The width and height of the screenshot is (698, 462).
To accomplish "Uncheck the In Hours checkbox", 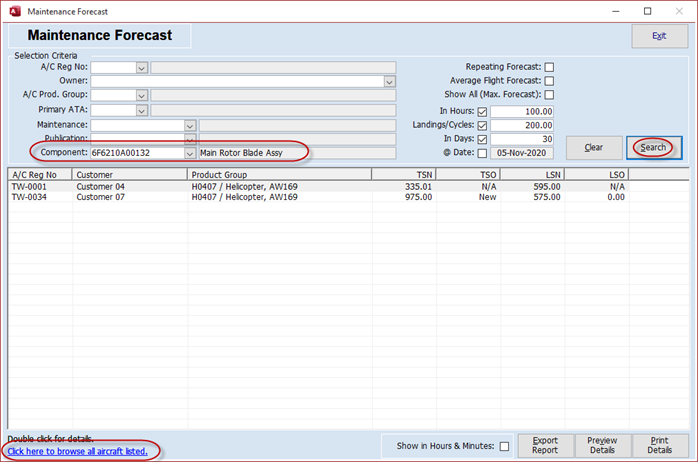I will click(482, 111).
